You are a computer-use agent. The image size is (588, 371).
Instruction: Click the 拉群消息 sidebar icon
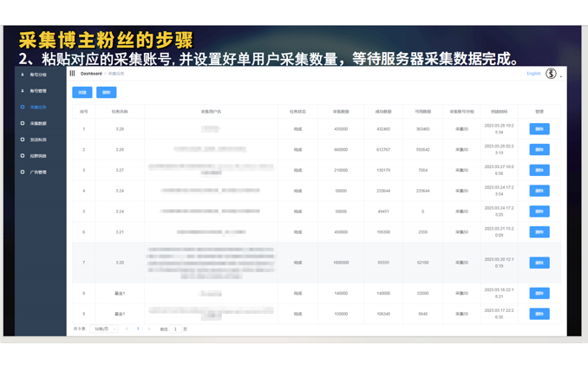click(23, 156)
